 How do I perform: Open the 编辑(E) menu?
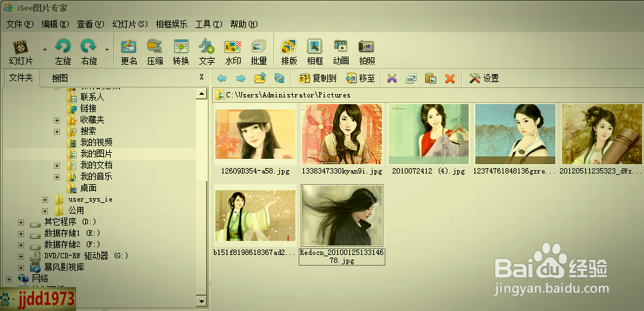tap(55, 24)
